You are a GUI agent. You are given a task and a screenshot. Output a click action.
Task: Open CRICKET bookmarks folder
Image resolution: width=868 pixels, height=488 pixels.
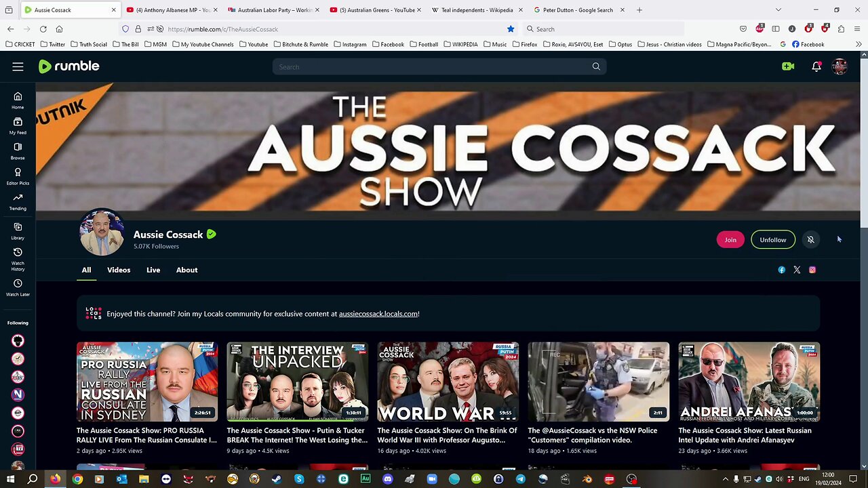point(20,44)
